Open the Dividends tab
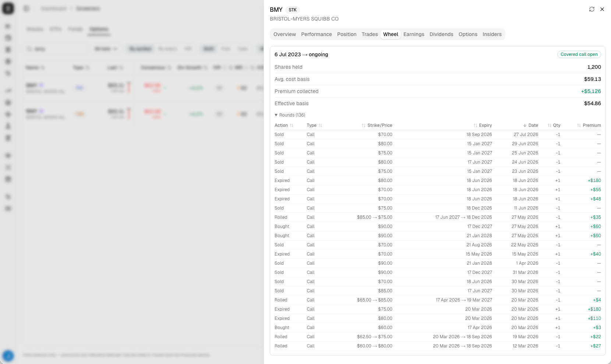This screenshot has height=364, width=611. pyautogui.click(x=441, y=34)
